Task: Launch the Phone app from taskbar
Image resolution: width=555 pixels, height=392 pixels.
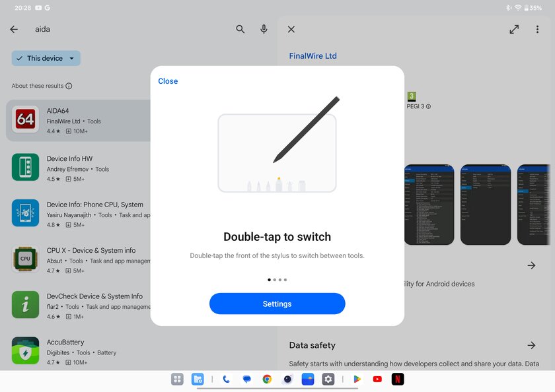Action: 226,379
